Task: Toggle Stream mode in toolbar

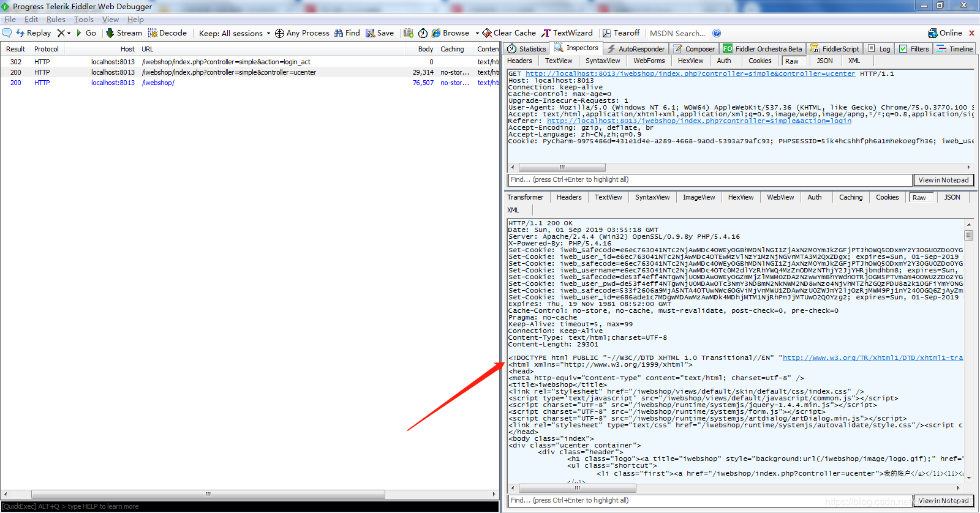Action: click(124, 33)
